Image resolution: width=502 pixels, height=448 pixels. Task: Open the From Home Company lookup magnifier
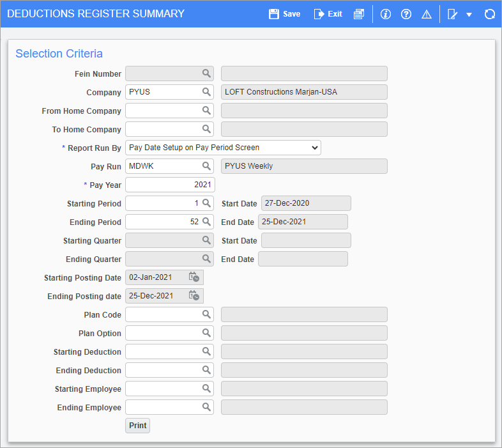pos(206,111)
